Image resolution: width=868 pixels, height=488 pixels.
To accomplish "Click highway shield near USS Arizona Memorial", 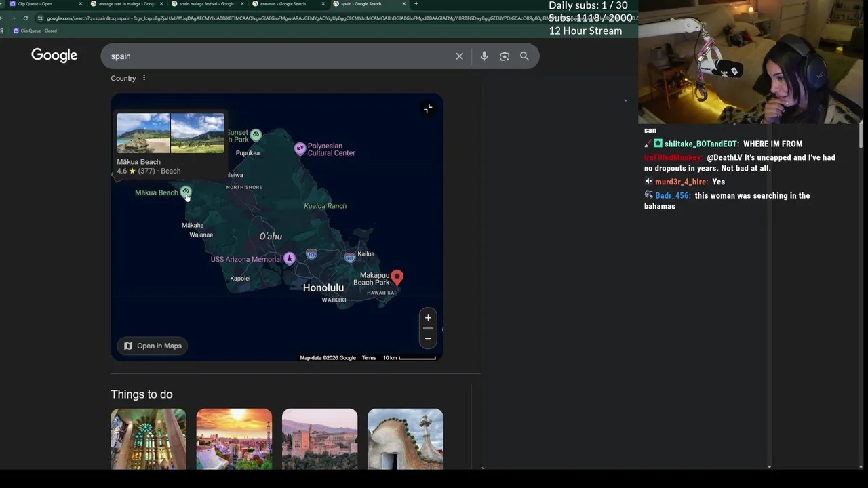I will coord(311,254).
